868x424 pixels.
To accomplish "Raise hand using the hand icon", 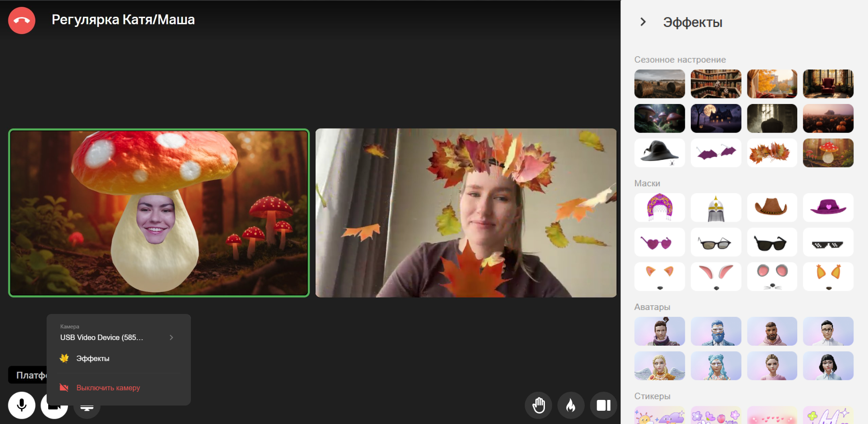I will pyautogui.click(x=538, y=406).
